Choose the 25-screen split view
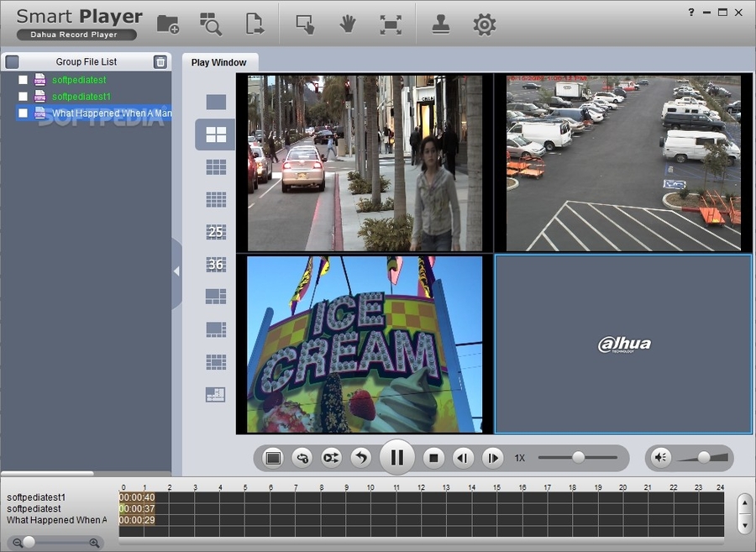Image resolution: width=756 pixels, height=552 pixels. pyautogui.click(x=215, y=231)
